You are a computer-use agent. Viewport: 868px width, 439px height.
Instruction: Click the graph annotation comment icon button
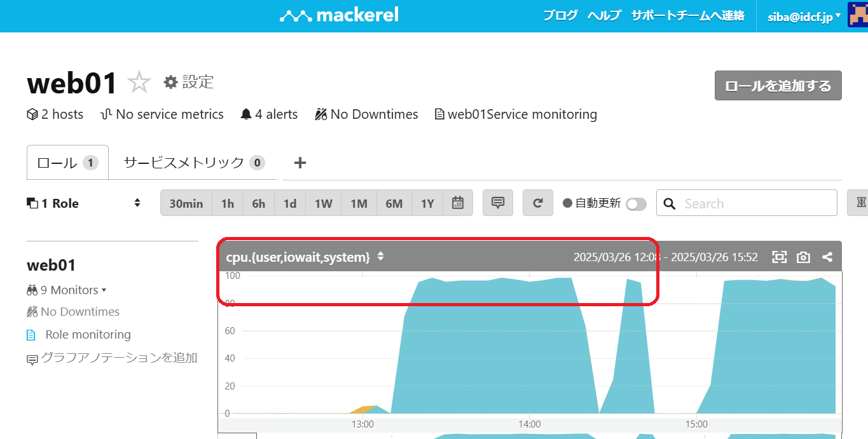pyautogui.click(x=498, y=203)
